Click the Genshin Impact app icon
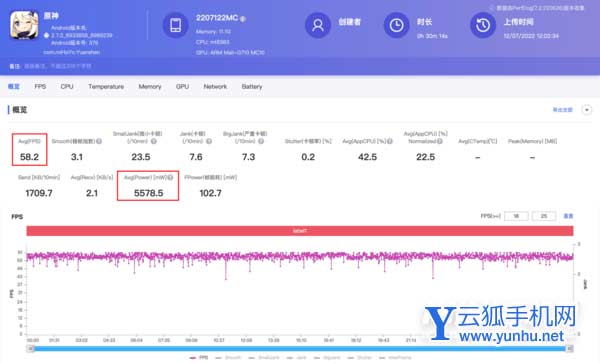 (24, 25)
